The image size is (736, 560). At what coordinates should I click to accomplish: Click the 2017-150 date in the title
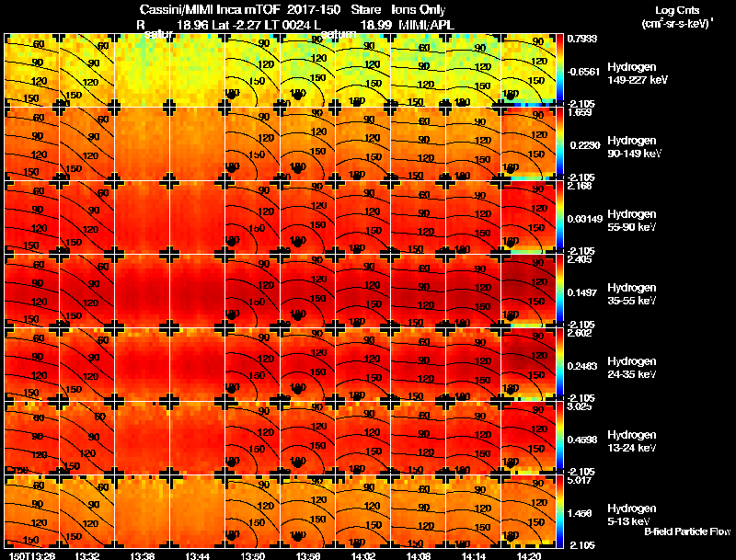pos(314,10)
